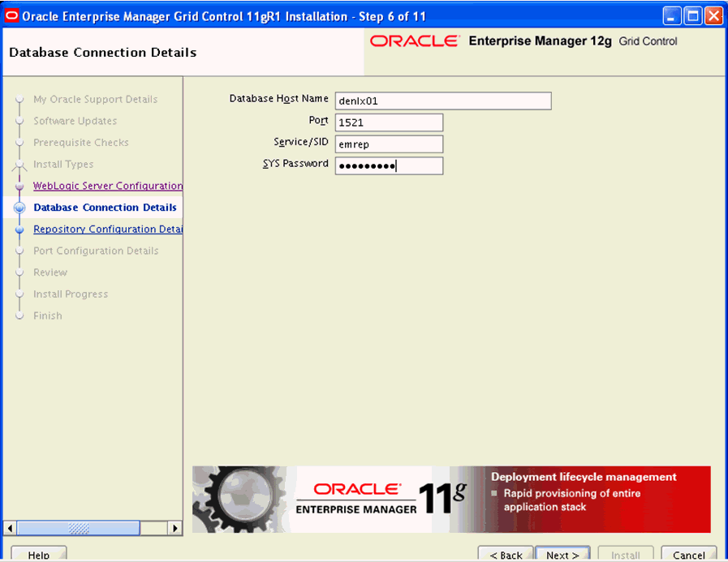728x562 pixels.
Task: Click Review step in sidebar
Action: [x=50, y=272]
